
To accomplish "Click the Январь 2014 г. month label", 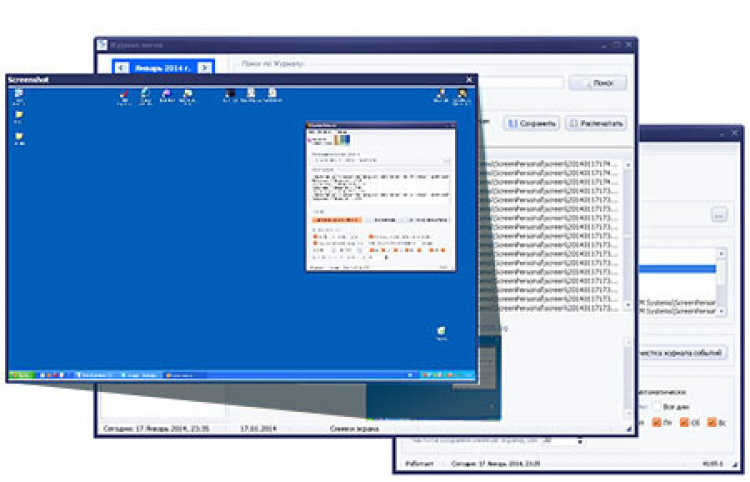I will (163, 68).
